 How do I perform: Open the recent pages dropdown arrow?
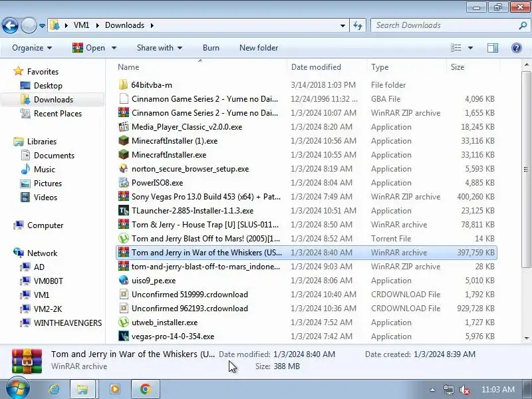(42, 26)
